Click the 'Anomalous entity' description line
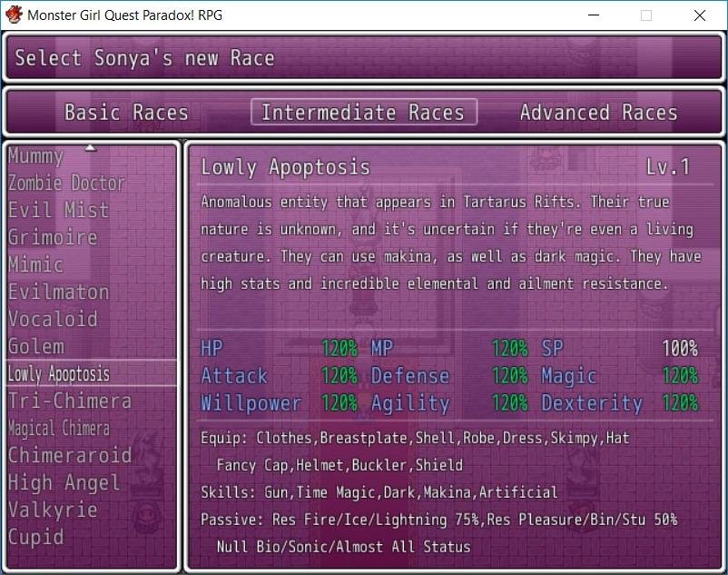Screen dimensions: 728x575 435,202
